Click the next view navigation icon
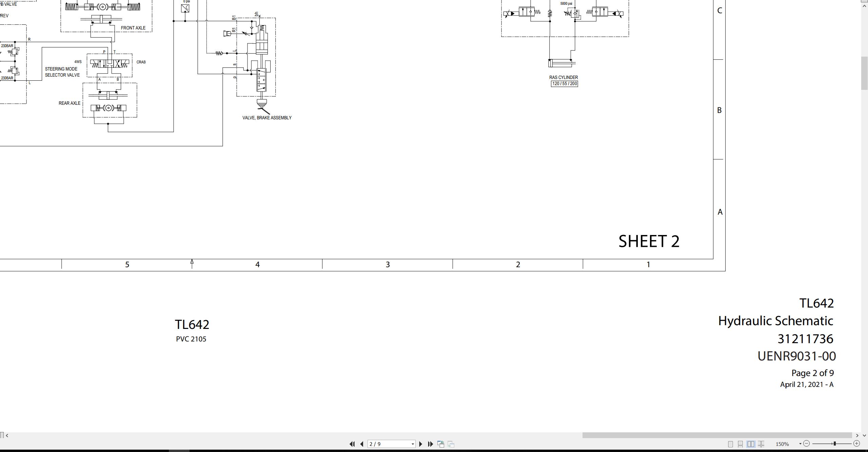 [451, 444]
